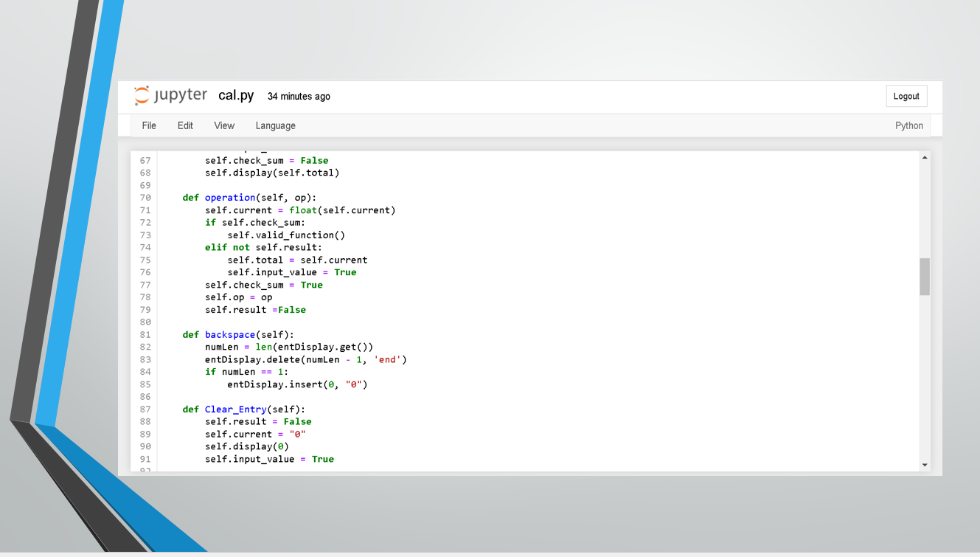Click line number 81 in gutter

pyautogui.click(x=145, y=334)
